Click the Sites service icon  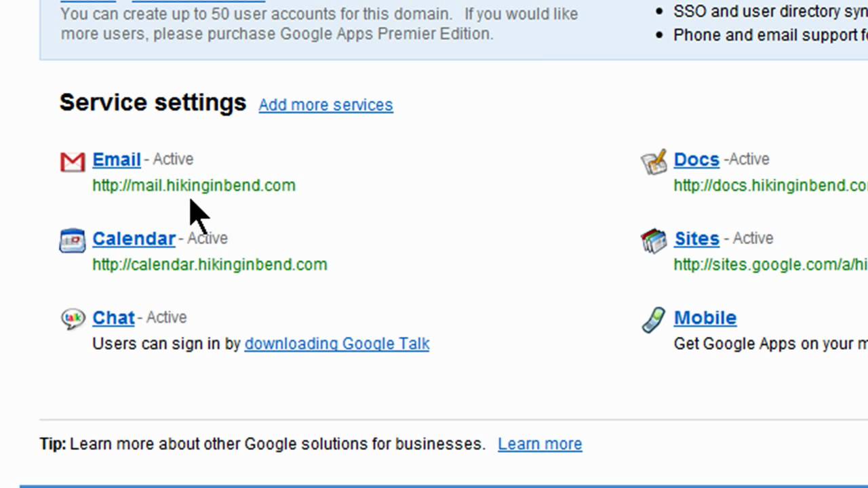point(654,241)
